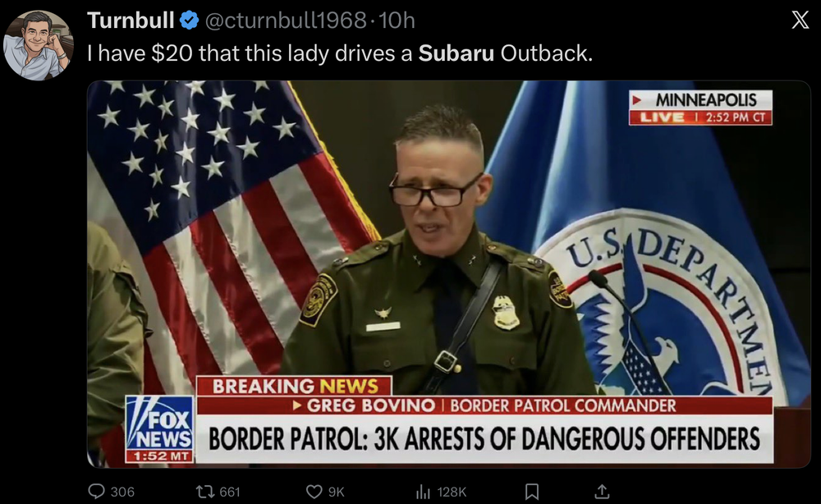Click the blue verified badge

click(x=189, y=21)
